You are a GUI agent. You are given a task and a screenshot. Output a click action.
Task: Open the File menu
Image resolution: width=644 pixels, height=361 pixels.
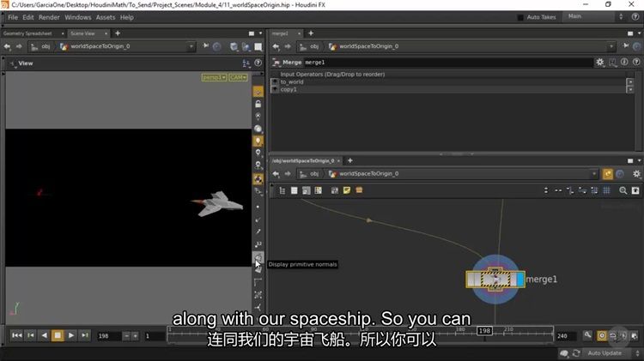(13, 17)
